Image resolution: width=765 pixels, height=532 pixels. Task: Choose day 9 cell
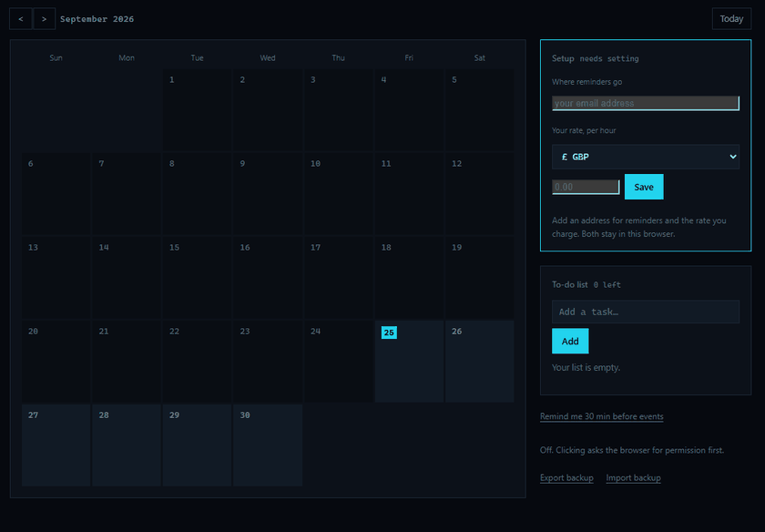[x=268, y=194]
